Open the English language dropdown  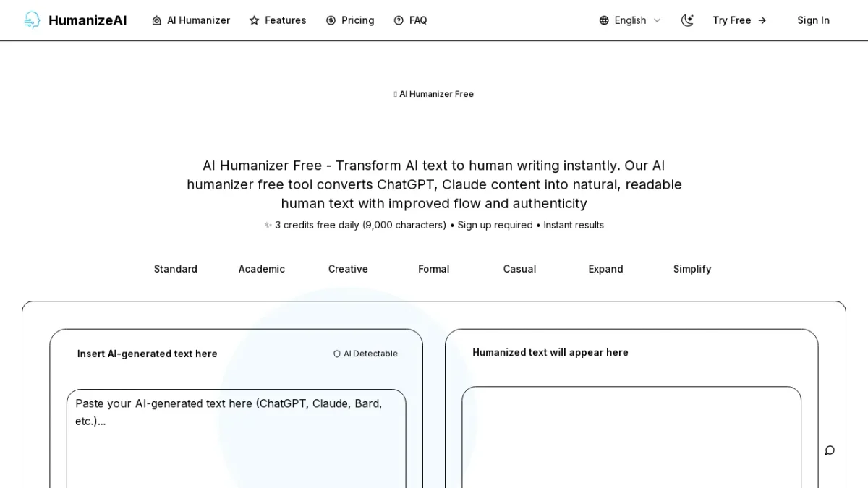(x=630, y=20)
